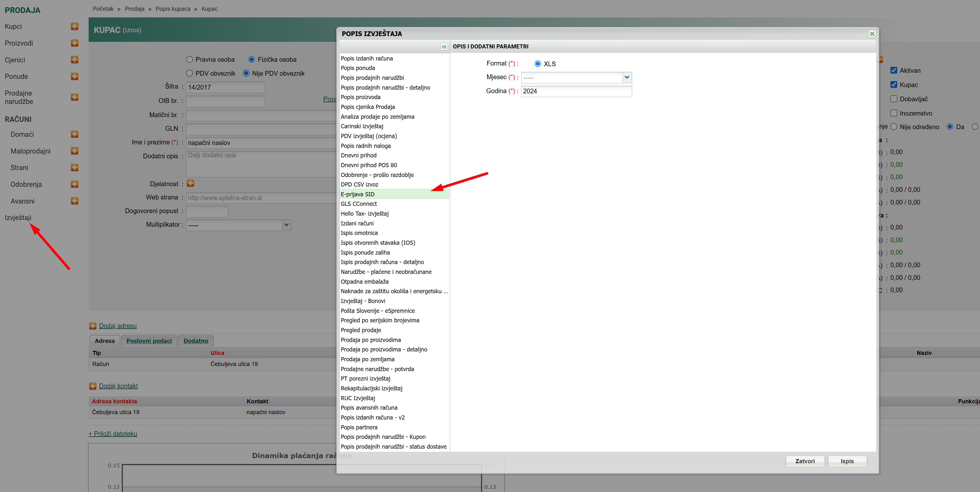Close the Popis izvještaja dialog
Screen dimensions: 980x492
tap(872, 34)
